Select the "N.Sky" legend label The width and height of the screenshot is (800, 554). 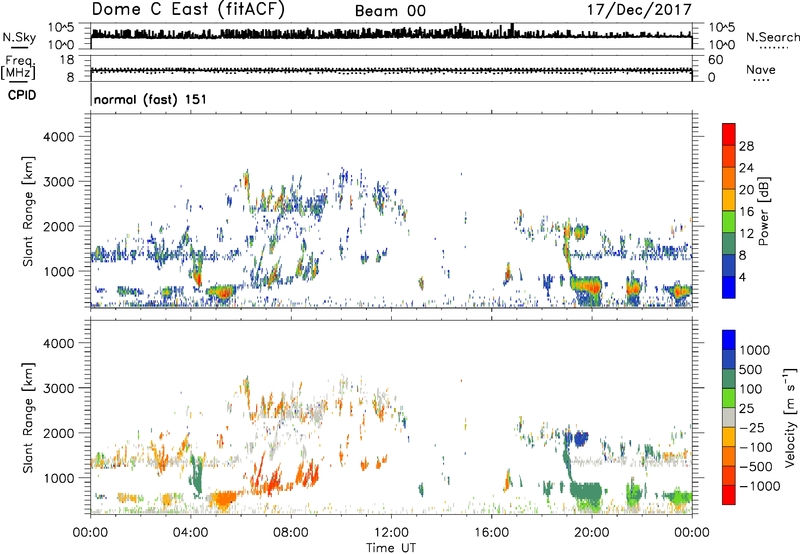[x=19, y=37]
